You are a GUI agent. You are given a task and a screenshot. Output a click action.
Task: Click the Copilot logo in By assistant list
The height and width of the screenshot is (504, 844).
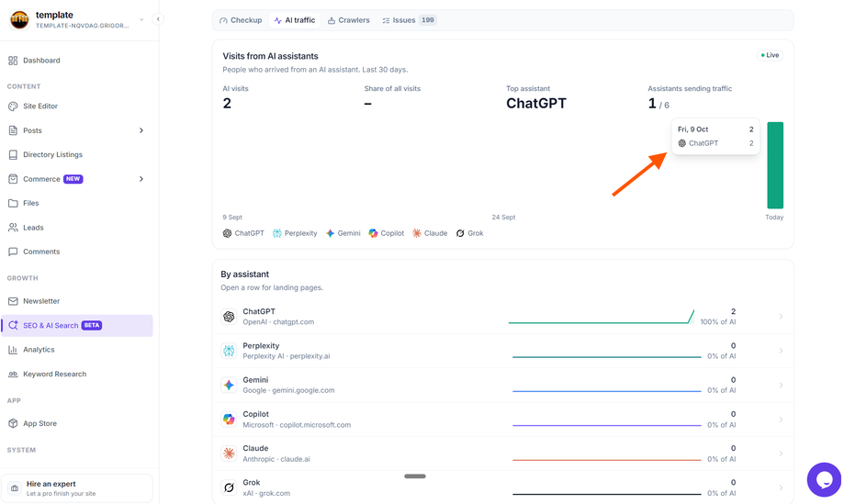point(229,419)
